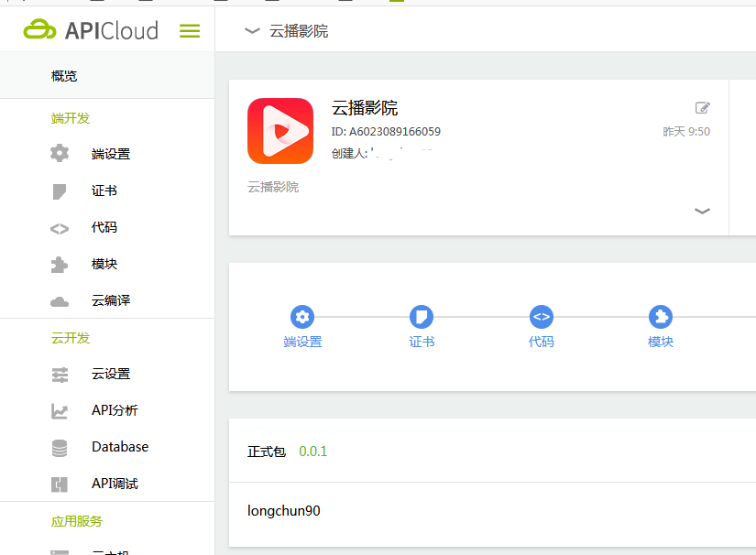Edit app info with the pencil icon

click(x=703, y=107)
